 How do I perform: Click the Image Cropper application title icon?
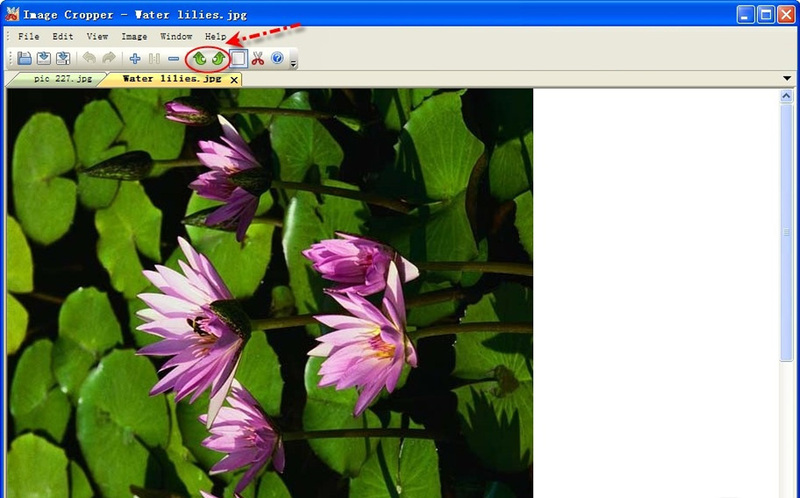[x=12, y=14]
